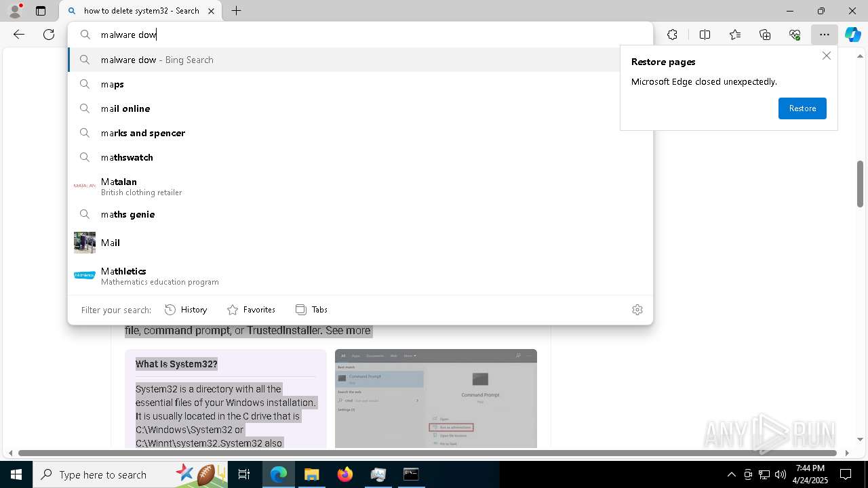The image size is (868, 488).
Task: Launch Firefox from taskbar
Action: [345, 474]
